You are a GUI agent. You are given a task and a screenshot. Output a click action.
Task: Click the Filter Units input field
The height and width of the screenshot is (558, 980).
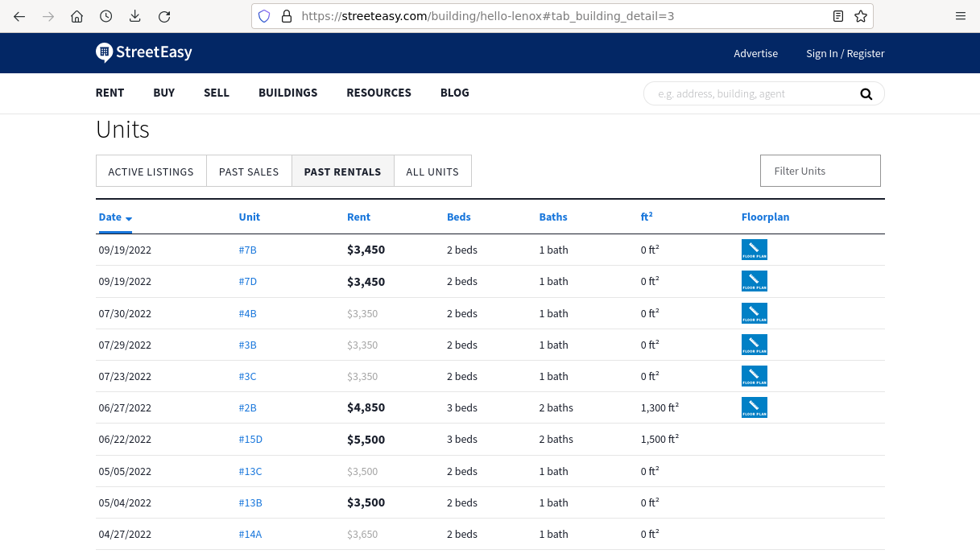[820, 171]
